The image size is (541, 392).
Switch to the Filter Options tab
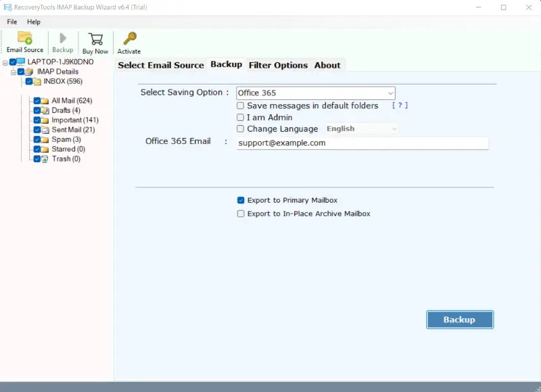pyautogui.click(x=278, y=65)
